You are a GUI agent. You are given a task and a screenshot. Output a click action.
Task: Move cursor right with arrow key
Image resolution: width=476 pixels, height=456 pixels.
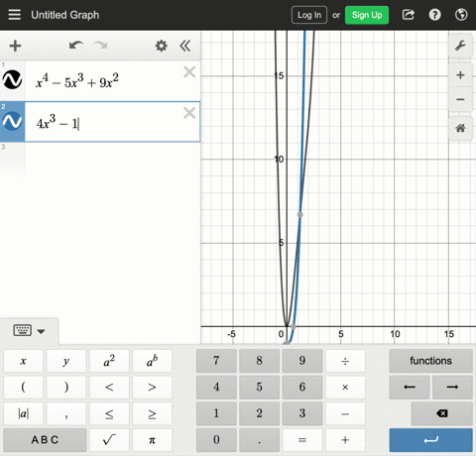[x=452, y=388]
